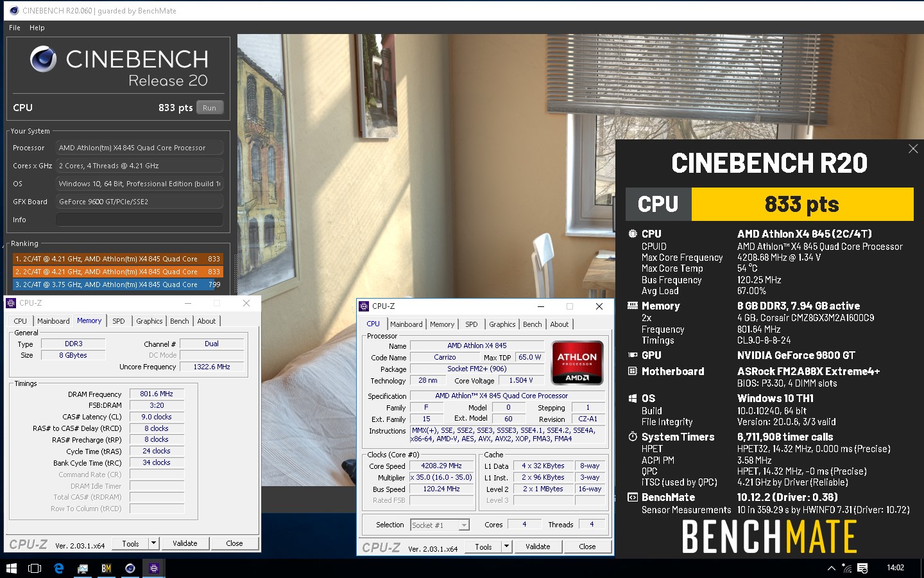Switch to Cinebench in the taskbar

click(x=130, y=568)
